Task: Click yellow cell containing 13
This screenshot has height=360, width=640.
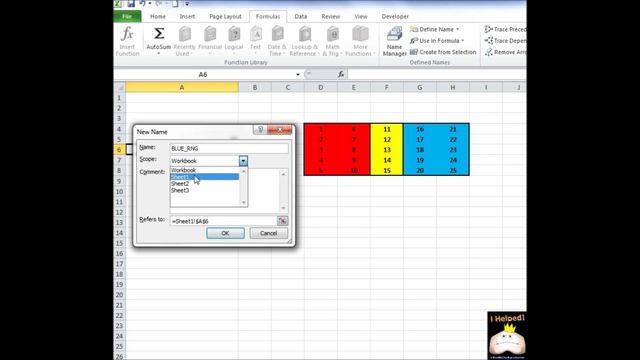Action: [x=387, y=150]
